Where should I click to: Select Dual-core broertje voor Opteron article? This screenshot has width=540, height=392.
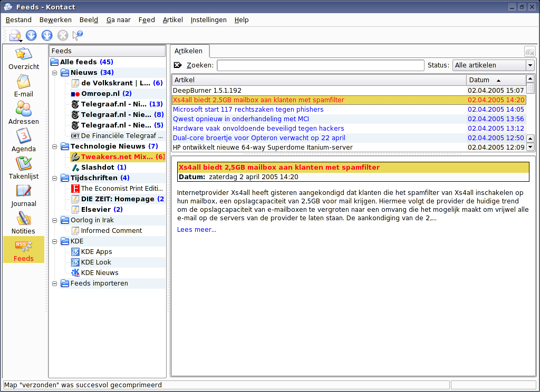(x=349, y=138)
